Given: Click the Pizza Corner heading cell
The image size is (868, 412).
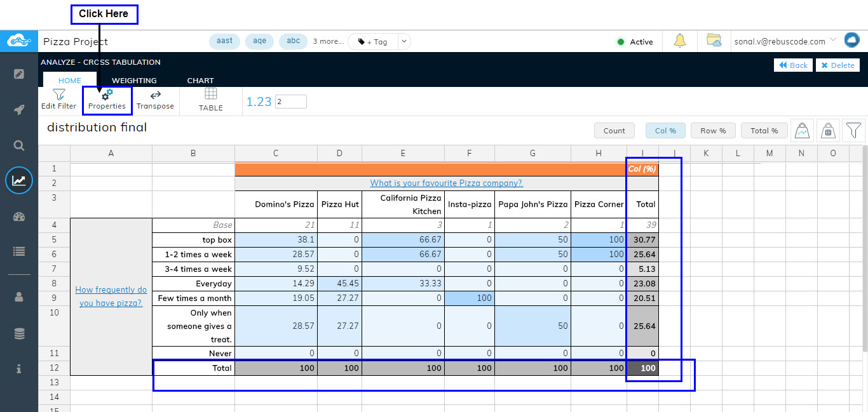Looking at the screenshot, I should [599, 204].
